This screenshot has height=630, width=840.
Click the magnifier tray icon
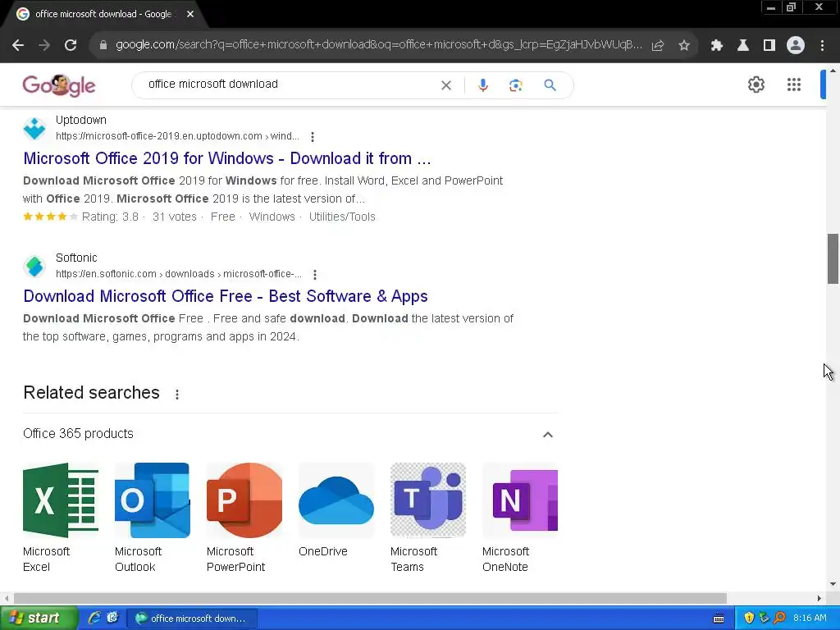779,619
